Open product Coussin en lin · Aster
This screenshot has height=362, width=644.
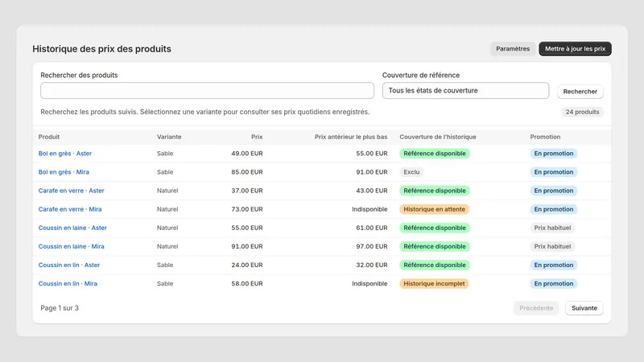69,265
